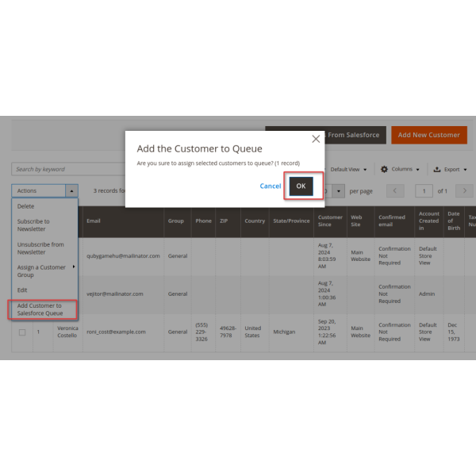Tick the checkbox for Veronica Costello row
Viewport: 476px width, 476px height.
(21, 332)
